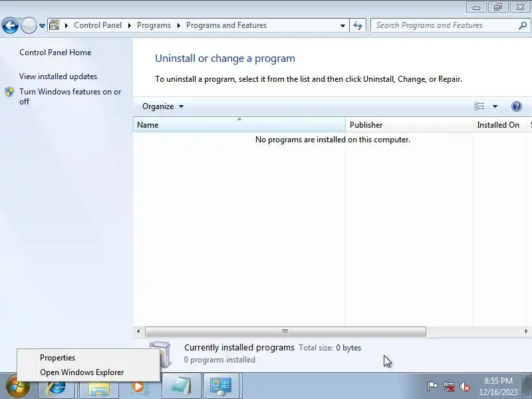532x399 pixels.
Task: Click the change view icon
Action: pyautogui.click(x=479, y=106)
